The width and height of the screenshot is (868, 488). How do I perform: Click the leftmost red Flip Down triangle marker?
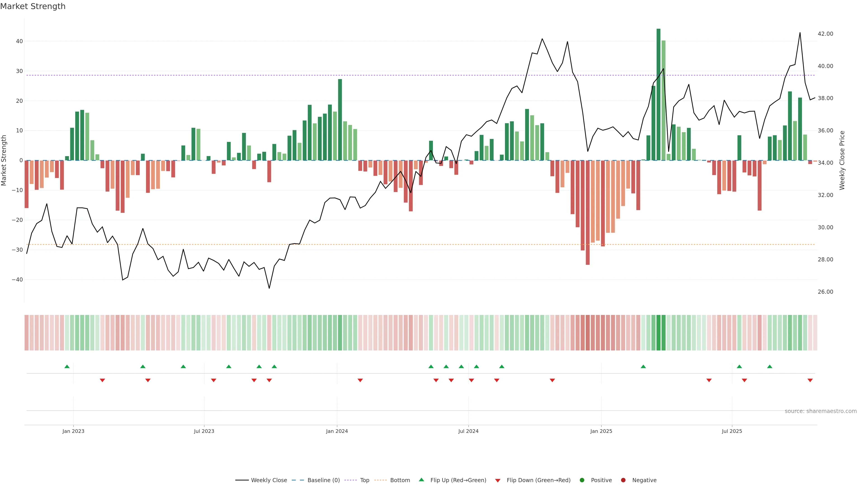(x=102, y=380)
